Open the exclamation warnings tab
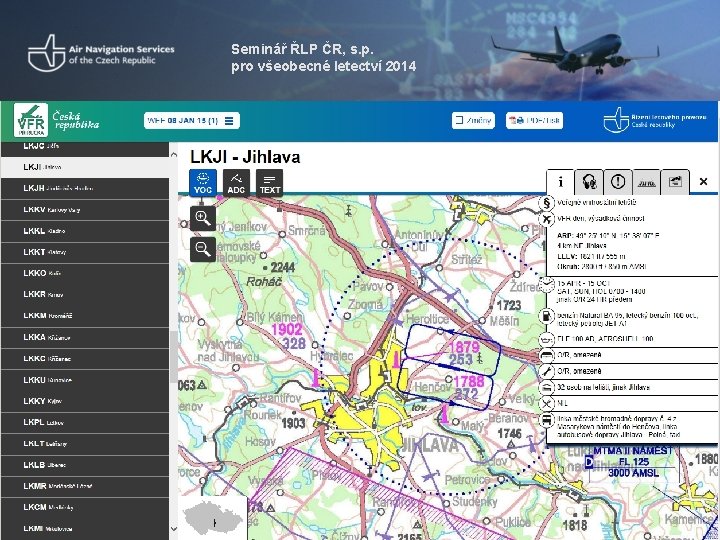The image size is (720, 540). pyautogui.click(x=618, y=182)
